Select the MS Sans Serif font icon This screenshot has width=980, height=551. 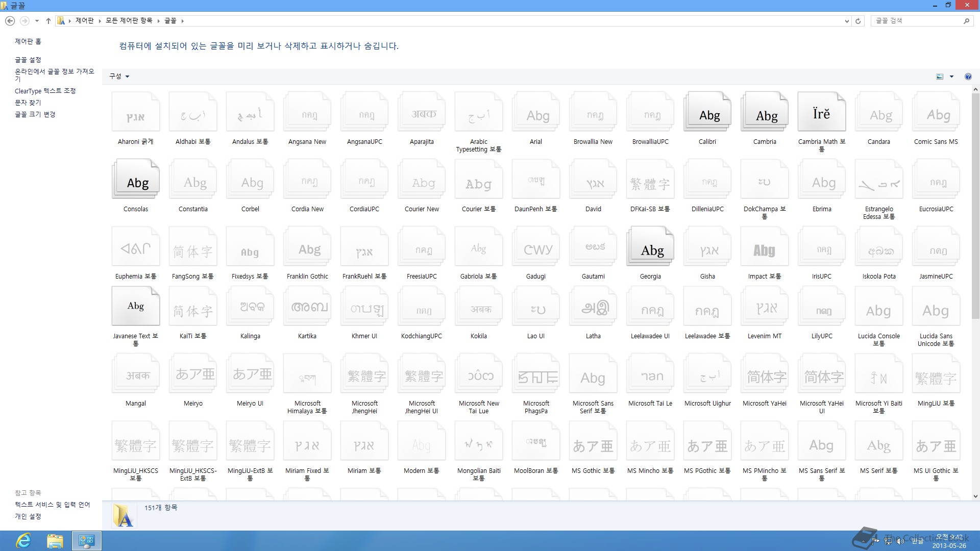822,441
